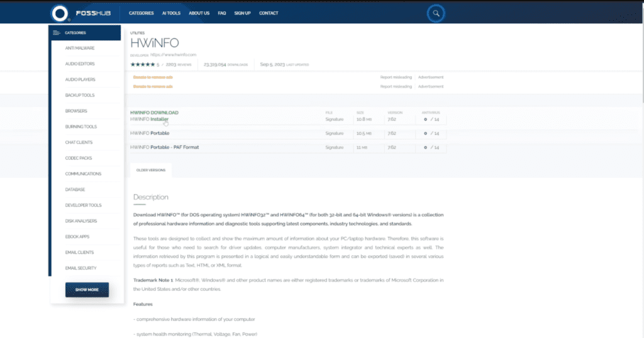This screenshot has width=644, height=338.
Task: Open AI Tools in top navigation
Action: click(170, 13)
